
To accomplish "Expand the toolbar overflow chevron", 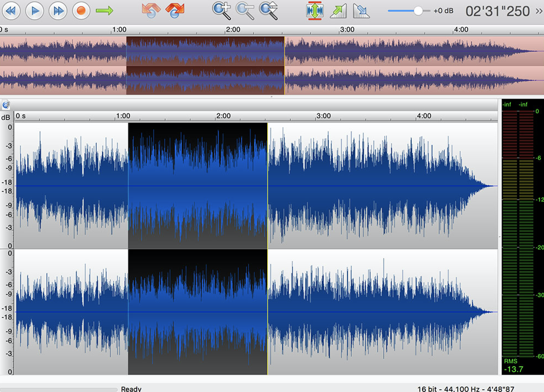I will 539,11.
